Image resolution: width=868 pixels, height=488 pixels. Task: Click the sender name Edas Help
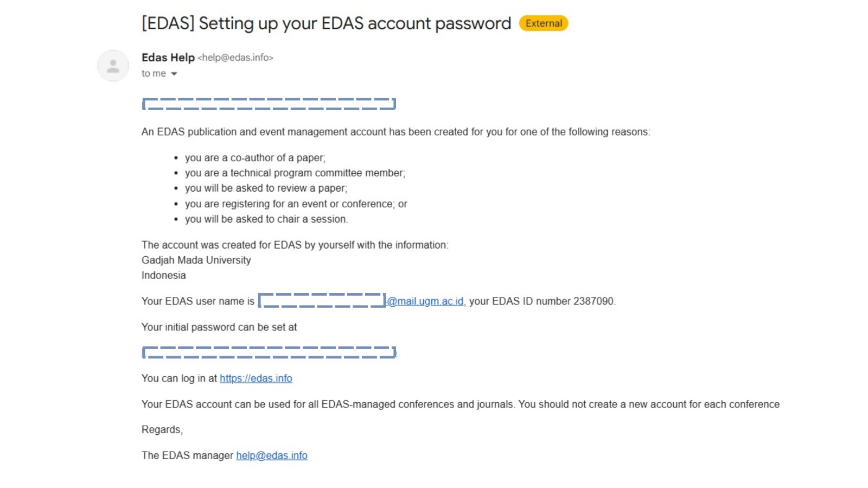tap(168, 58)
